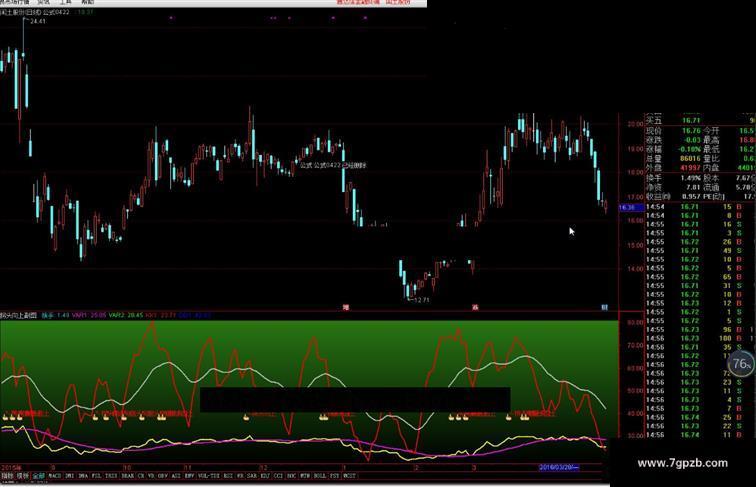
Task: Click the blue marker at the chart's right bottom edge
Action: point(604,307)
